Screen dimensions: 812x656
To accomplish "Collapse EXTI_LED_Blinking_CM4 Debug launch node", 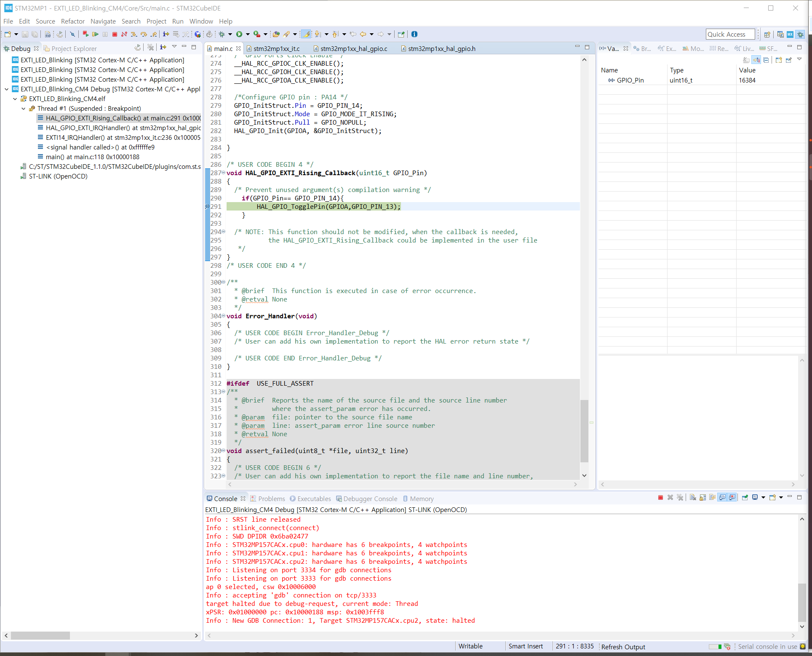I will tap(6, 89).
